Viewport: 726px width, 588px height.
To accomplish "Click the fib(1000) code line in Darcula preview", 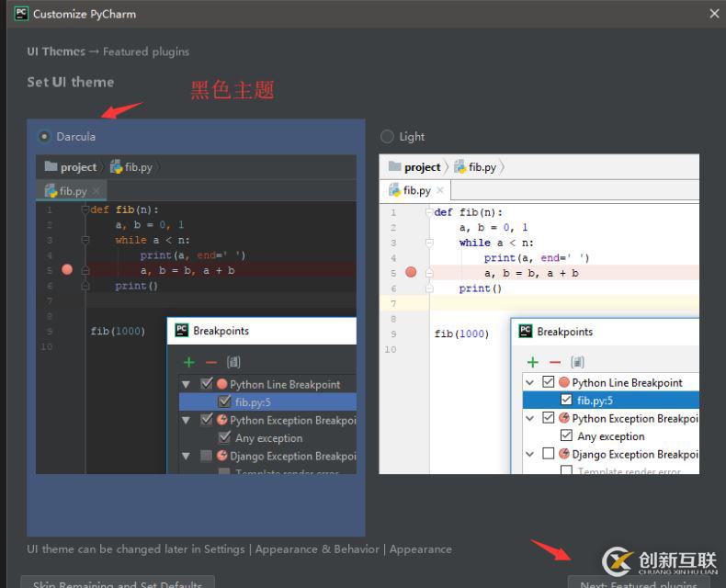I will [x=118, y=331].
